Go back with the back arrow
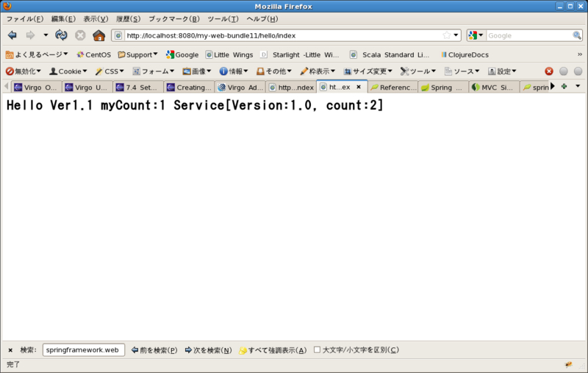The image size is (588, 373). pos(12,35)
